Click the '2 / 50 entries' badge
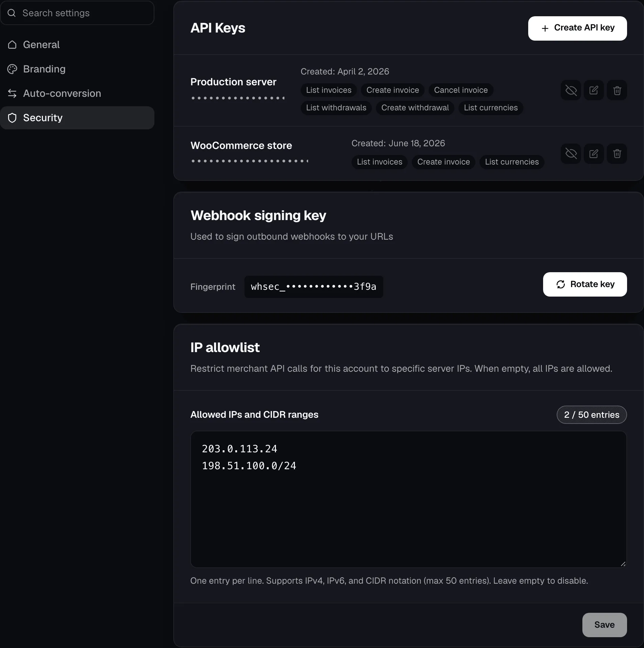This screenshot has height=648, width=644. point(592,415)
